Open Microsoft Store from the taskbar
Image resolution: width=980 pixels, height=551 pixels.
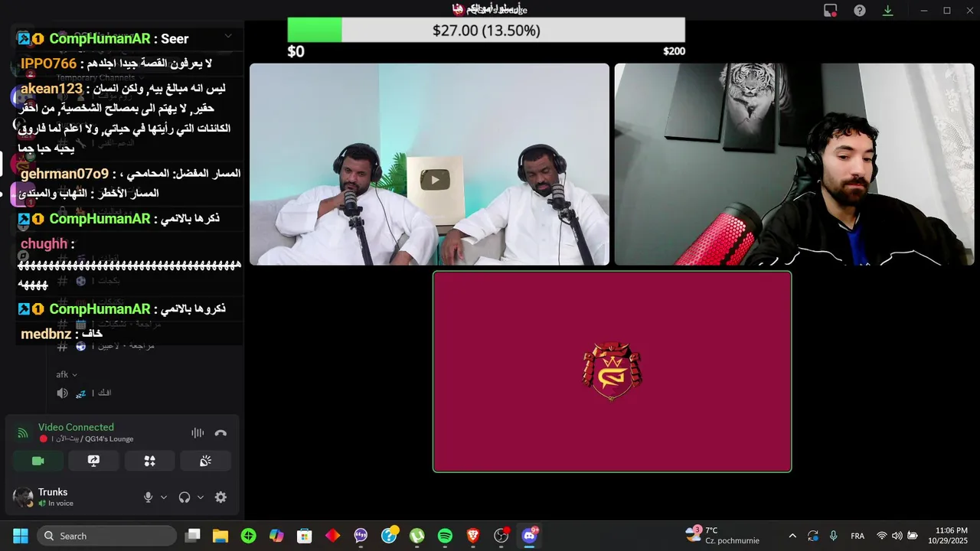tap(305, 536)
